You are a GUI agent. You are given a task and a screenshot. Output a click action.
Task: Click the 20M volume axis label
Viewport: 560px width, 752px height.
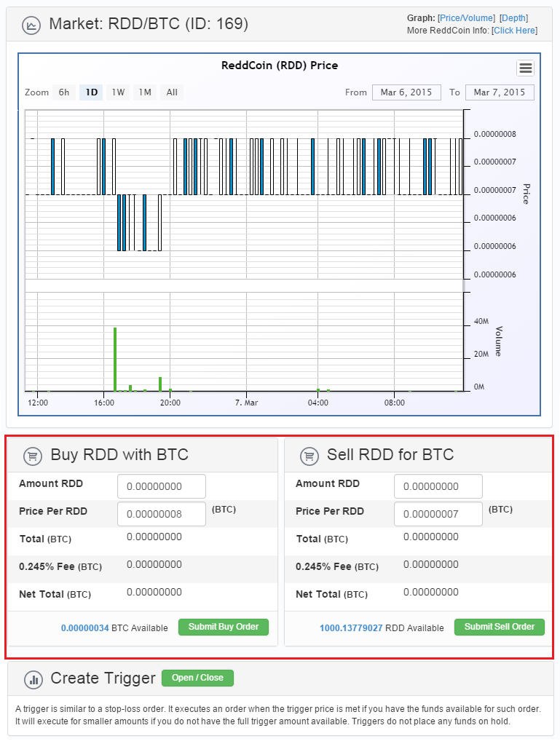(x=481, y=354)
